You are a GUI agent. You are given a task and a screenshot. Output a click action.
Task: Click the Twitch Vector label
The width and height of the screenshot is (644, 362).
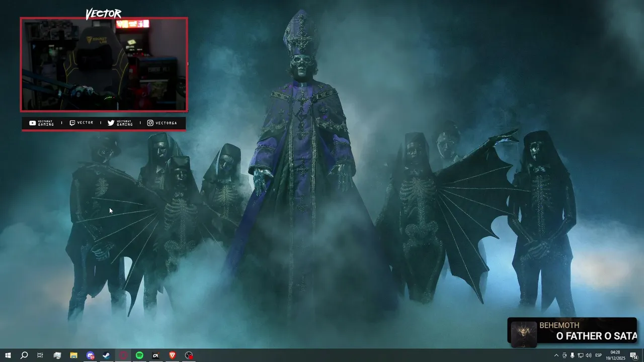coord(81,123)
